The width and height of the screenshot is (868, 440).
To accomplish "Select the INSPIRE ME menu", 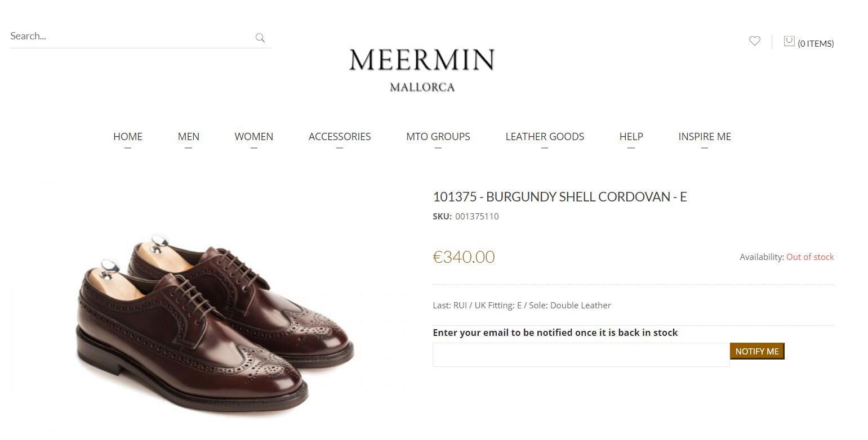I will coord(705,137).
